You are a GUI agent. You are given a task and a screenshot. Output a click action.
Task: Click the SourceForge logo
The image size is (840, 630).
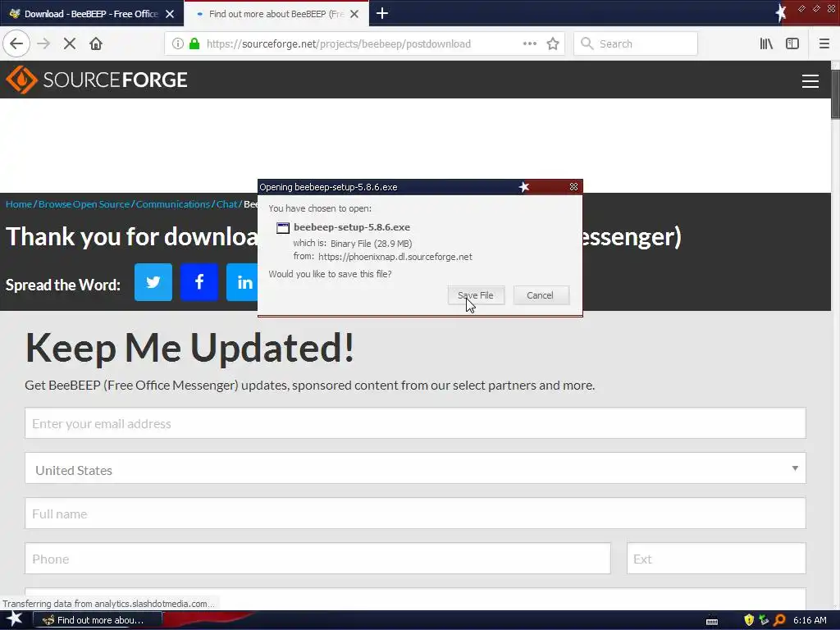(x=97, y=80)
